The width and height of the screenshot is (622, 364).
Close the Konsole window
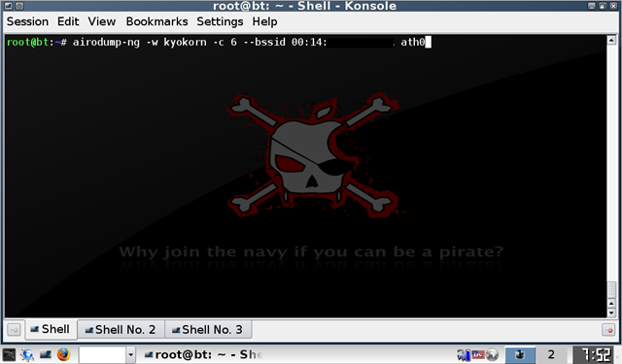tap(613, 6)
